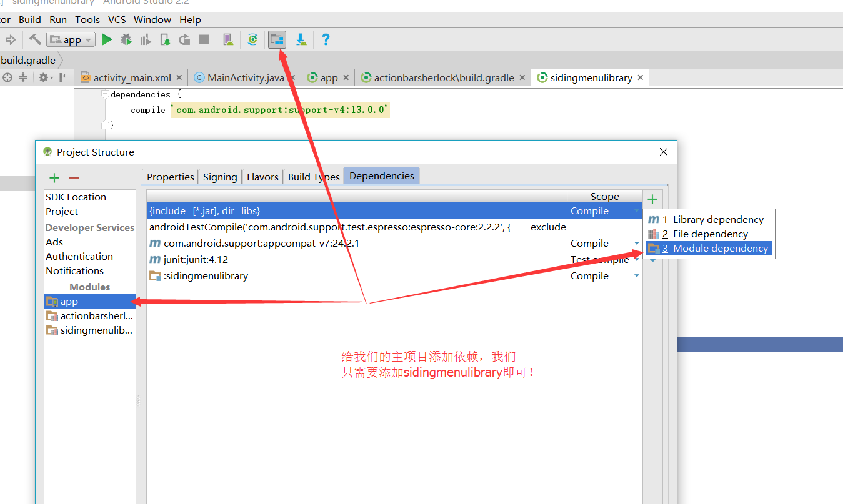Choose File dependency from popup

pyautogui.click(x=709, y=234)
